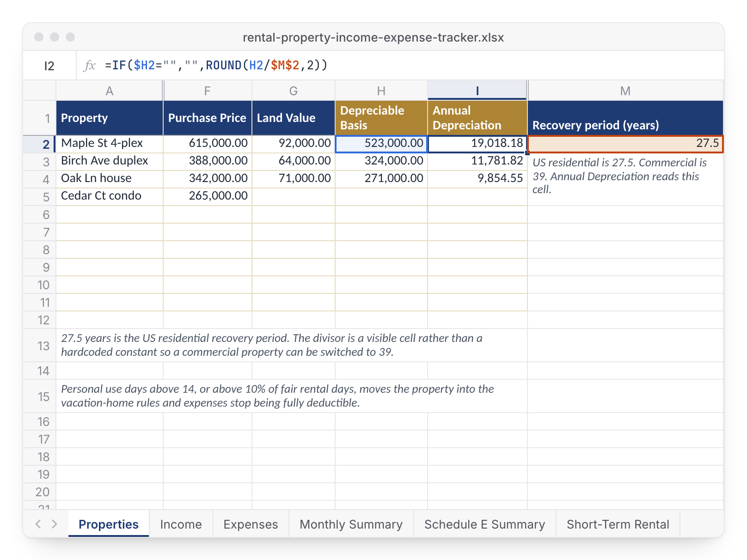Image resolution: width=747 pixels, height=560 pixels.
Task: Select annual depreciation 9,854.55
Action: (478, 179)
